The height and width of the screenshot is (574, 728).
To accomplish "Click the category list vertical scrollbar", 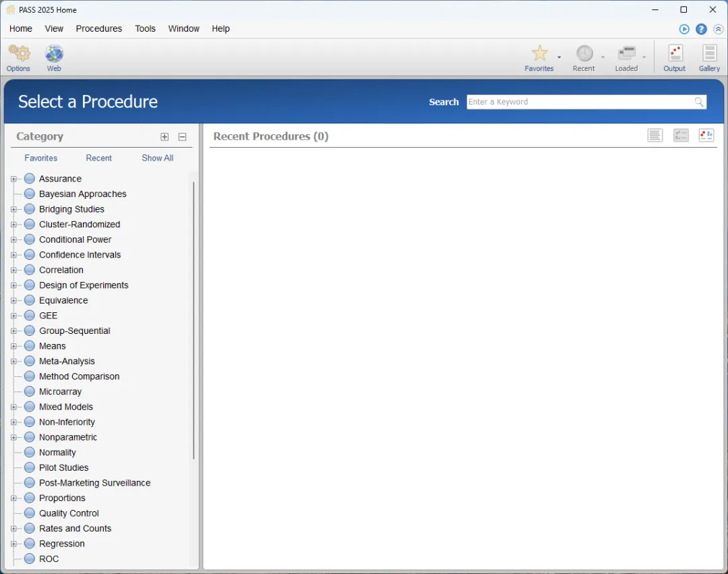I will point(193,320).
